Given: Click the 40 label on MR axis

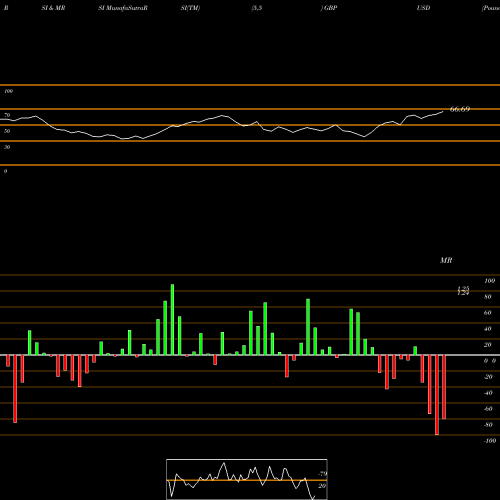Looking at the screenshot, I should pos(488,329).
